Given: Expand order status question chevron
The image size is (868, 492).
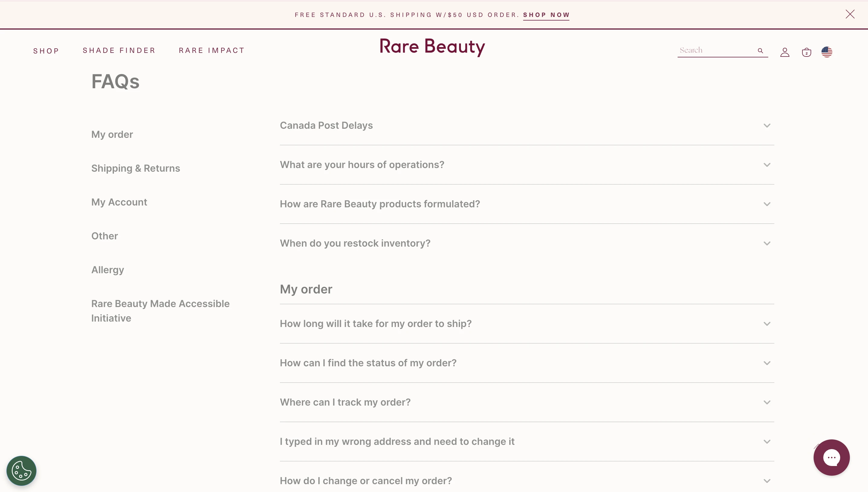Looking at the screenshot, I should (767, 363).
